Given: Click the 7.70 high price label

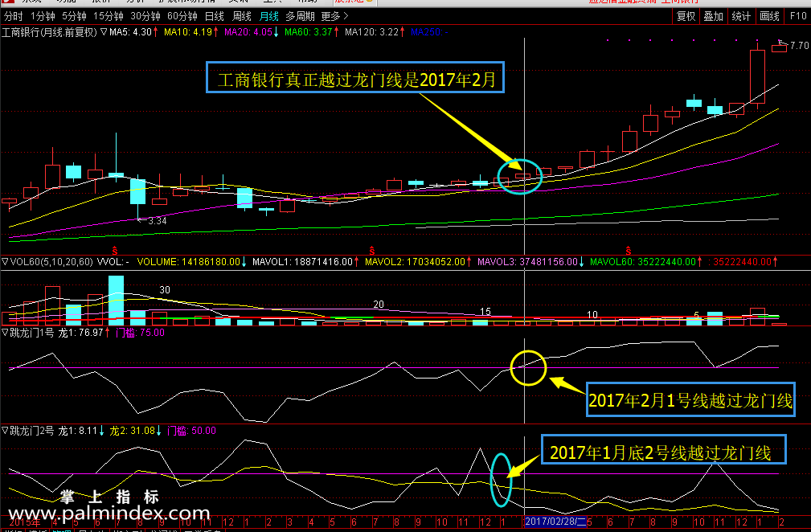Looking at the screenshot, I should [800, 46].
